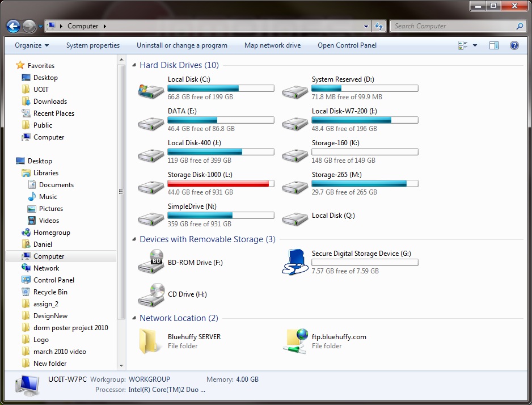The width and height of the screenshot is (532, 405).
Task: Open the DesignNew folder
Action: (x=50, y=316)
